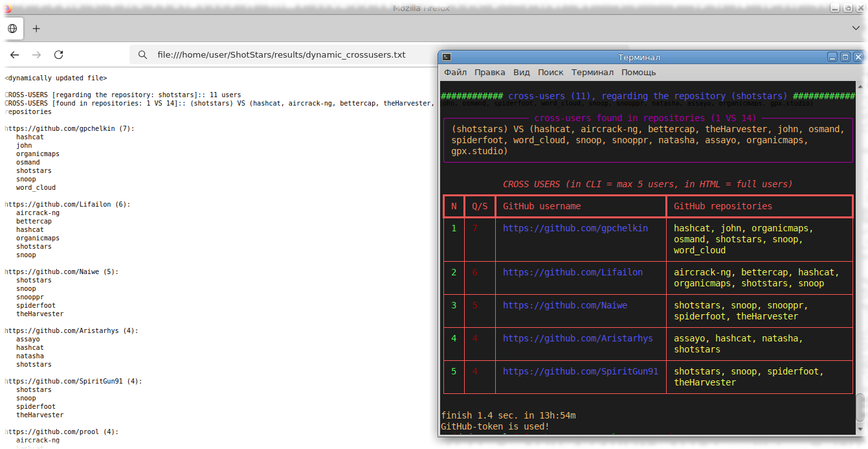The image size is (868, 449).
Task: Open the Помощь menu in the terminal
Action: coord(638,73)
